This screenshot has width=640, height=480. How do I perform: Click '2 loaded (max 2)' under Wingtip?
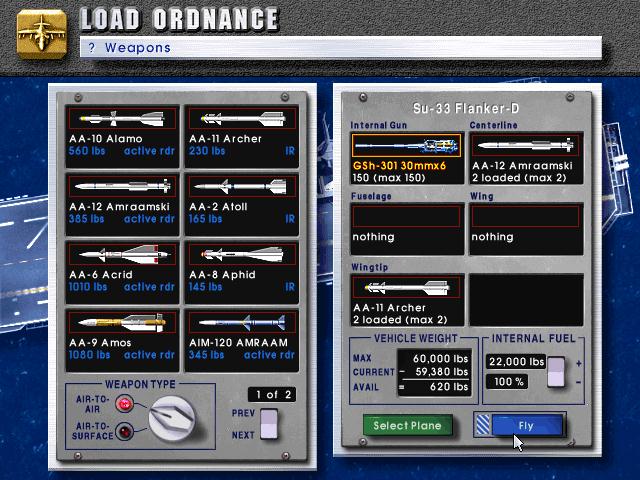coord(400,320)
